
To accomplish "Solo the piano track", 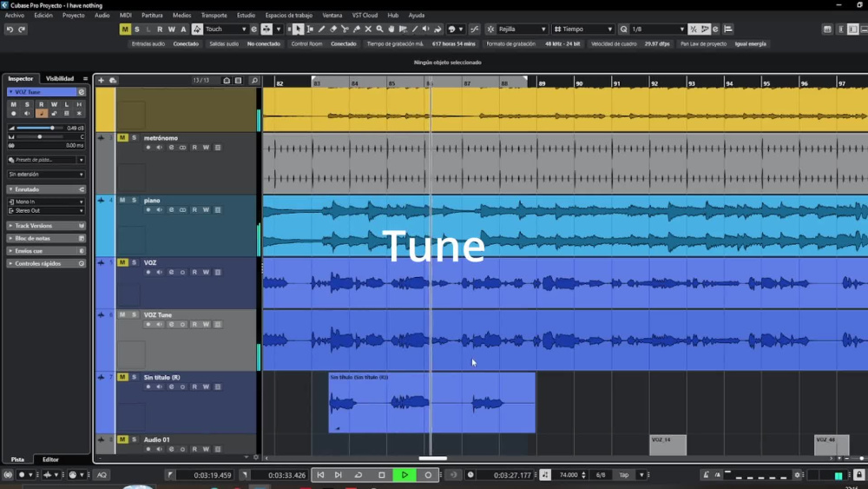I will (x=134, y=200).
